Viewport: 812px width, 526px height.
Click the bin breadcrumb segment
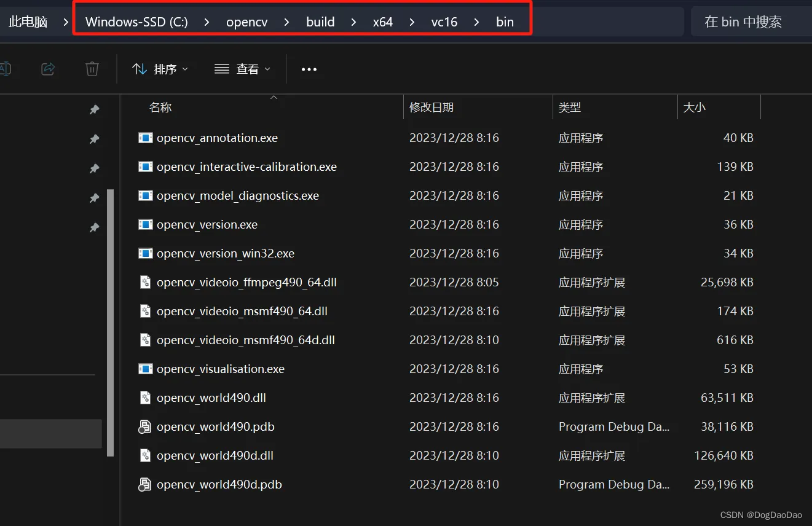click(x=505, y=22)
